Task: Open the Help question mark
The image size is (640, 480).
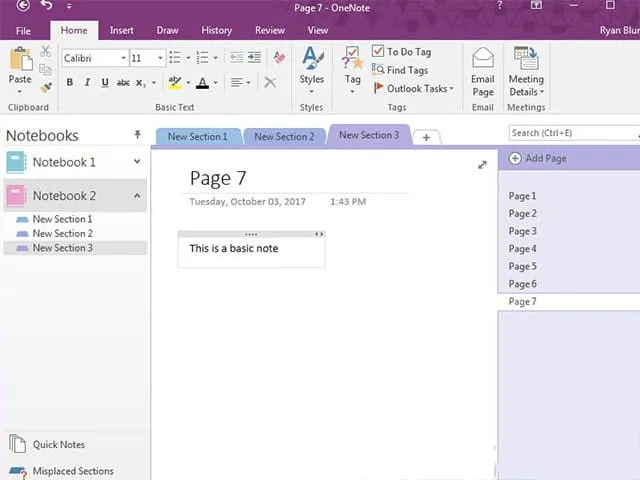Action: (x=500, y=6)
